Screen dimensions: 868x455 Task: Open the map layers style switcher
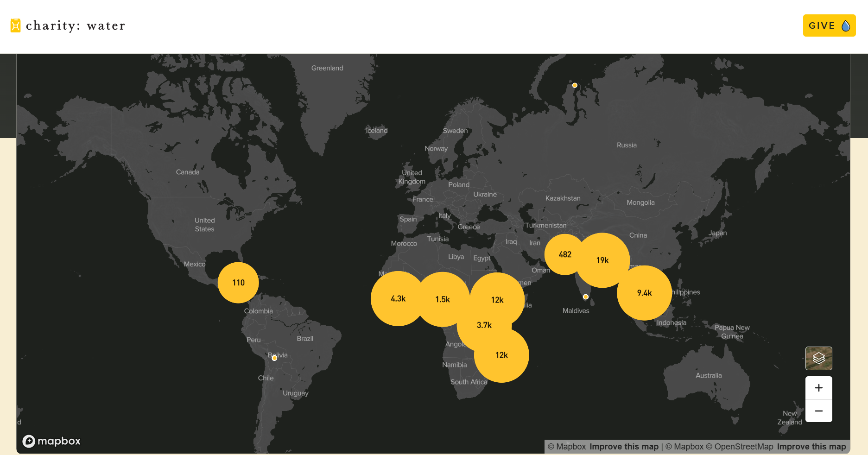coord(818,358)
